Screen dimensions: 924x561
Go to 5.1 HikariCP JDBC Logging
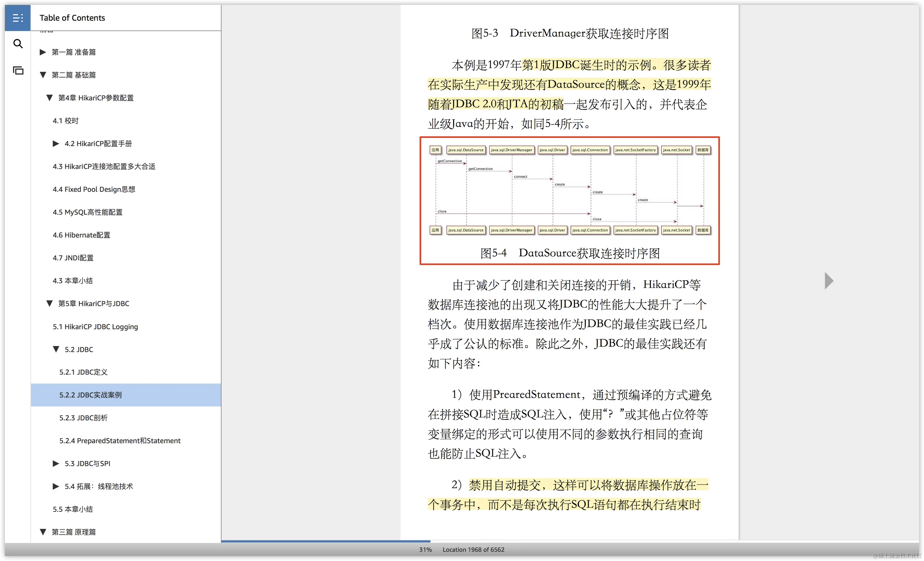(95, 327)
